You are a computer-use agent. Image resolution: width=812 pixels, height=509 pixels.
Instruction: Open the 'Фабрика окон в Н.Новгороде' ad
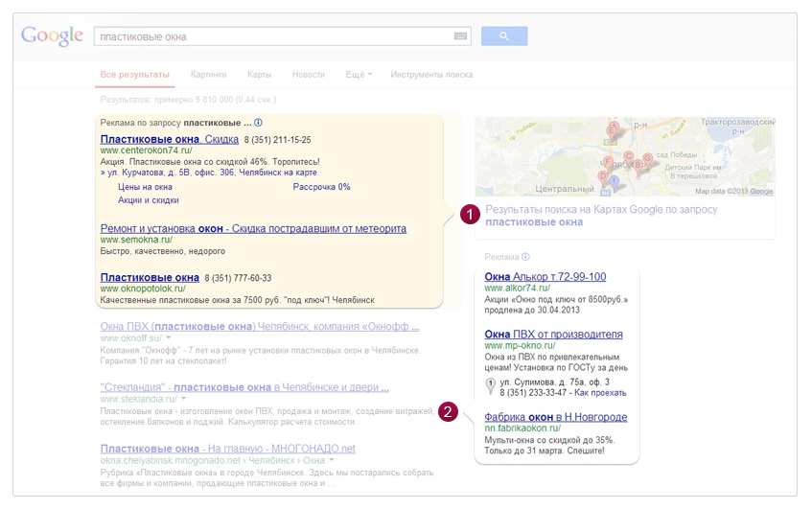click(x=556, y=417)
